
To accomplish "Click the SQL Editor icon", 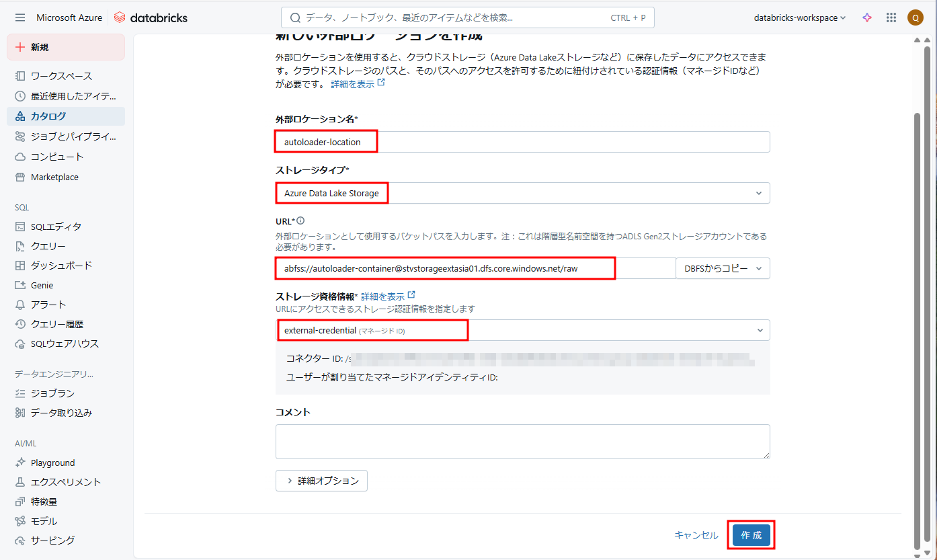I will tap(20, 227).
